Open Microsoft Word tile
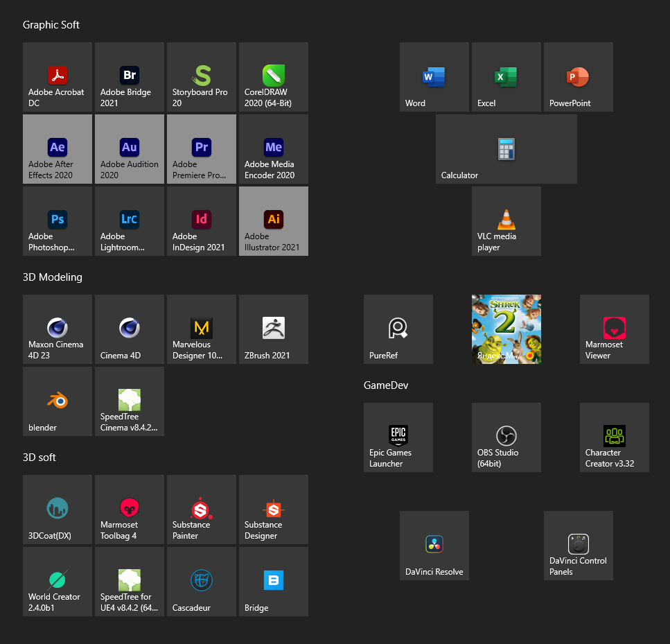670x644 pixels. tap(434, 77)
